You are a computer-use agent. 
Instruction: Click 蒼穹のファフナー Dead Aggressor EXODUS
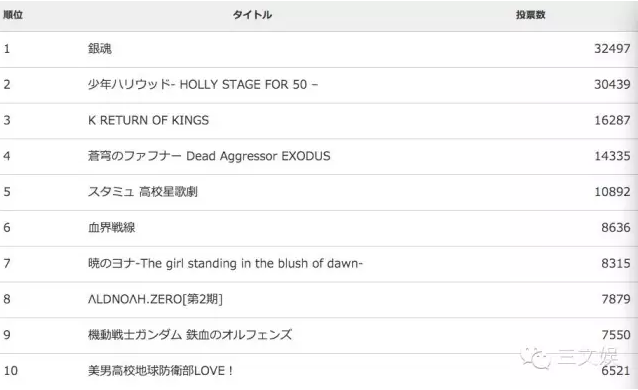[x=209, y=156]
